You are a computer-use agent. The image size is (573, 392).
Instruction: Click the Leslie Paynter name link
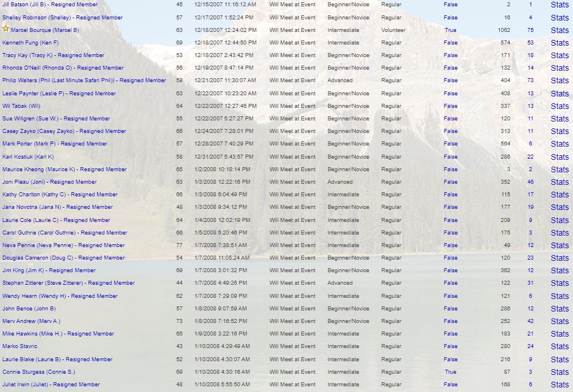pyautogui.click(x=59, y=94)
